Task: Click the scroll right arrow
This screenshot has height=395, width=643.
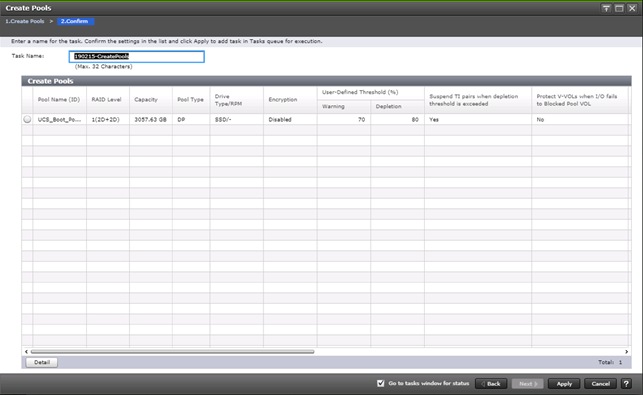Action: [626, 352]
